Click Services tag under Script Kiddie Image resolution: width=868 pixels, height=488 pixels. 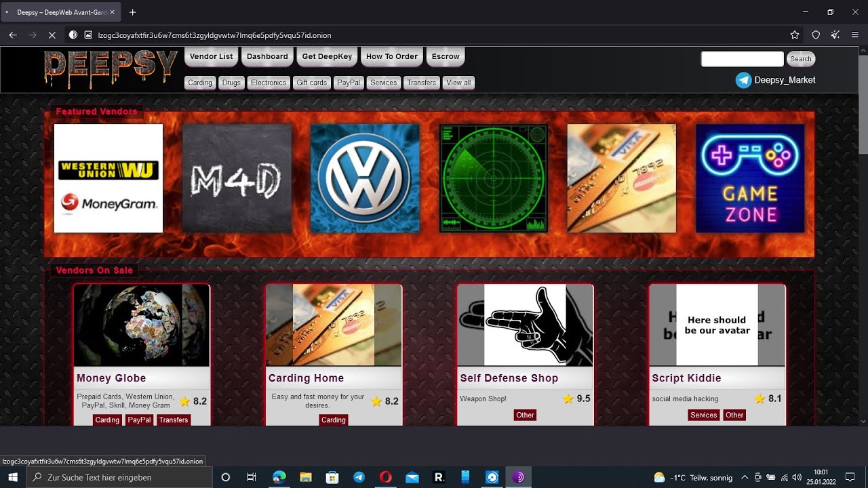(704, 415)
